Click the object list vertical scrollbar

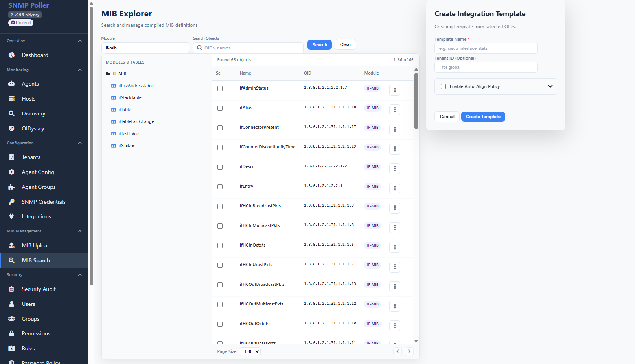pyautogui.click(x=416, y=101)
